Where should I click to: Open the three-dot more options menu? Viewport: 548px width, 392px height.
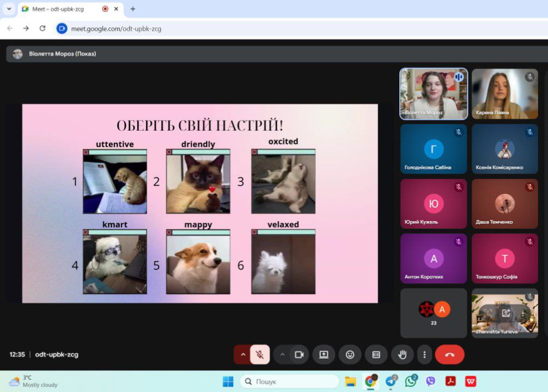[424, 354]
